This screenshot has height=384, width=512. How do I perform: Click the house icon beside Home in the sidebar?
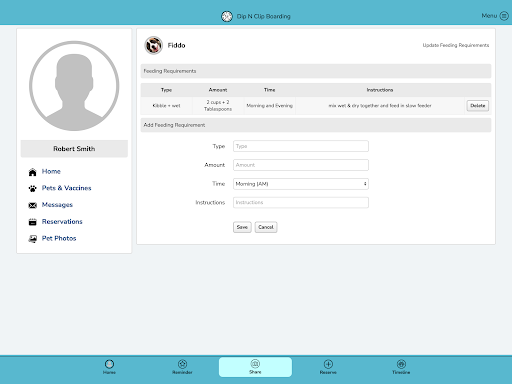click(x=32, y=172)
